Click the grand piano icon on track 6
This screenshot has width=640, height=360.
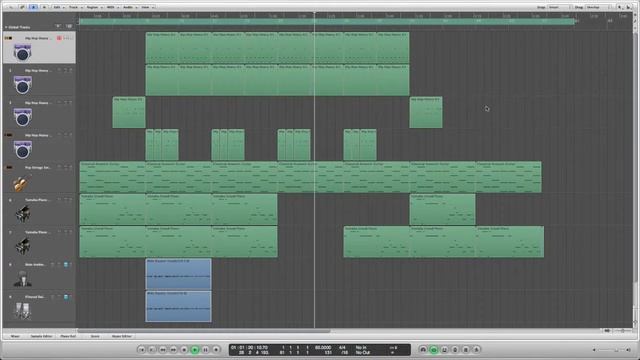(22, 214)
